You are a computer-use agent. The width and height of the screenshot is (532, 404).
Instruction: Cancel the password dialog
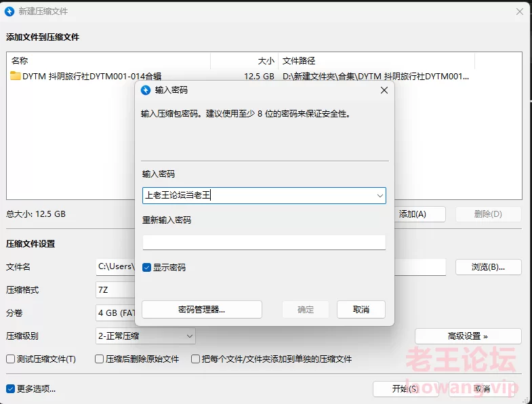pos(361,310)
